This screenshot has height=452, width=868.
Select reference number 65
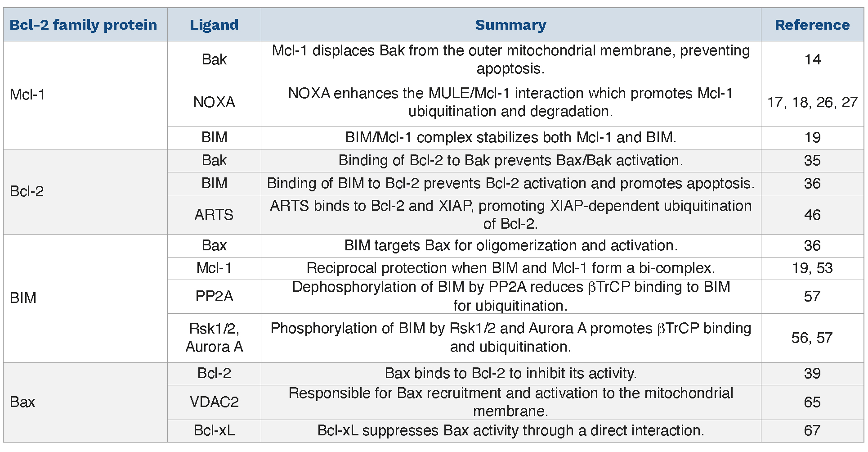pyautogui.click(x=812, y=402)
